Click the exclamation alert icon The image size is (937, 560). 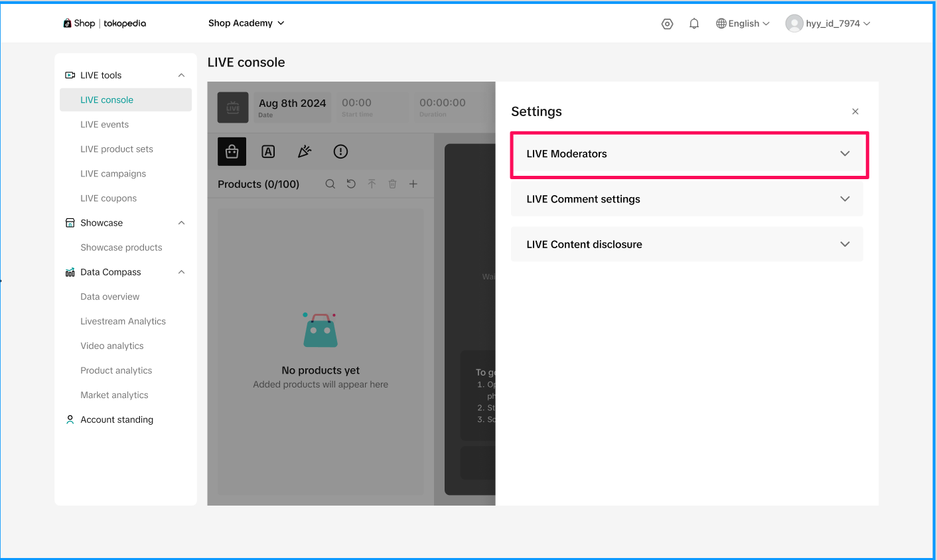click(340, 152)
